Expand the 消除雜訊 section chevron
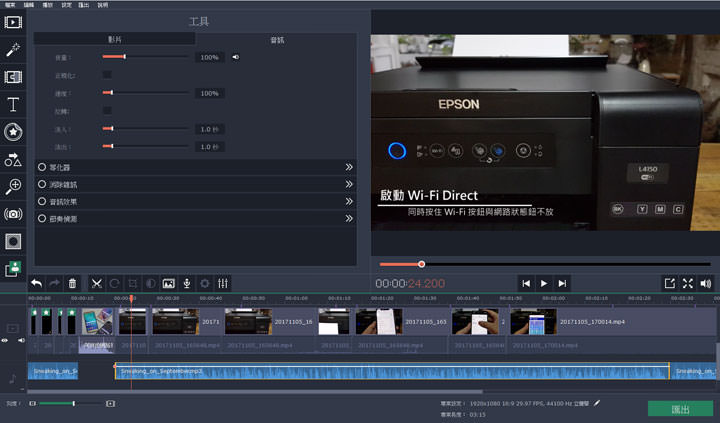The height and width of the screenshot is (423, 720). point(349,184)
